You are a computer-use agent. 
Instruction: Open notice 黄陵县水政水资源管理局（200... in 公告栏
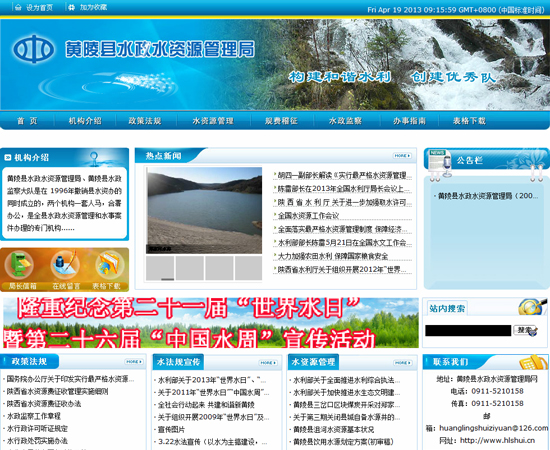click(488, 196)
